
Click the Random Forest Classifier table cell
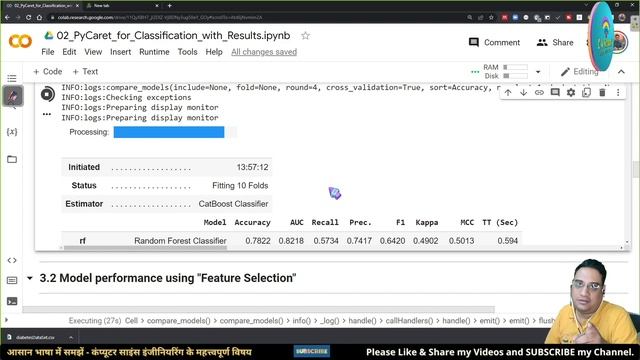pos(180,241)
